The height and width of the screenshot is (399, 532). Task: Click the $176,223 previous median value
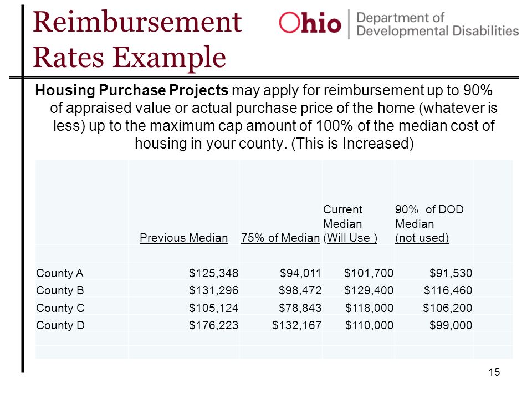point(213,325)
